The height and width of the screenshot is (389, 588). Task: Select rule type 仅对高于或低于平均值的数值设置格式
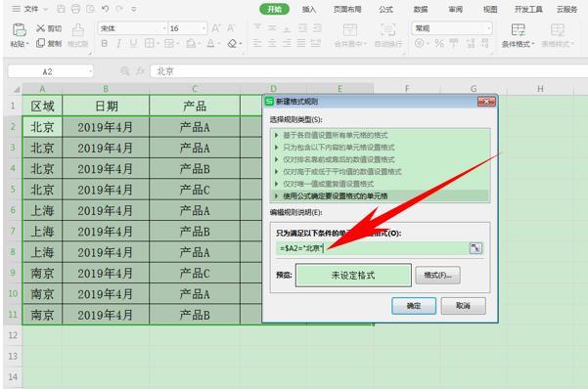pyautogui.click(x=380, y=172)
